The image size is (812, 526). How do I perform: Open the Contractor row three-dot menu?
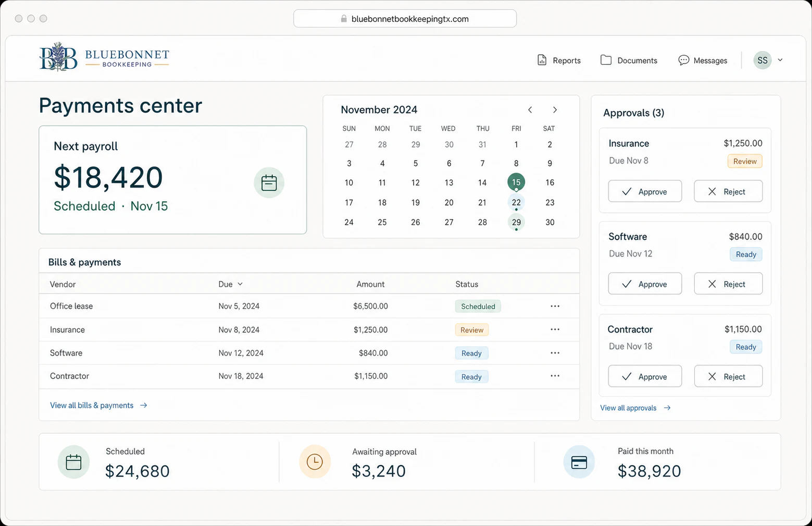[x=555, y=376]
